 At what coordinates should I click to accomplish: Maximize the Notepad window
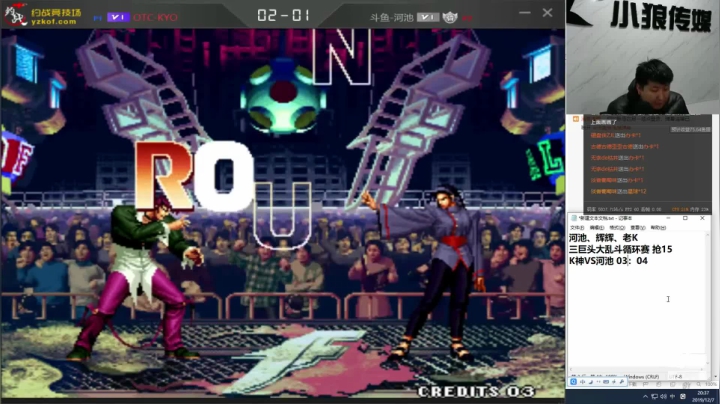[x=685, y=218]
